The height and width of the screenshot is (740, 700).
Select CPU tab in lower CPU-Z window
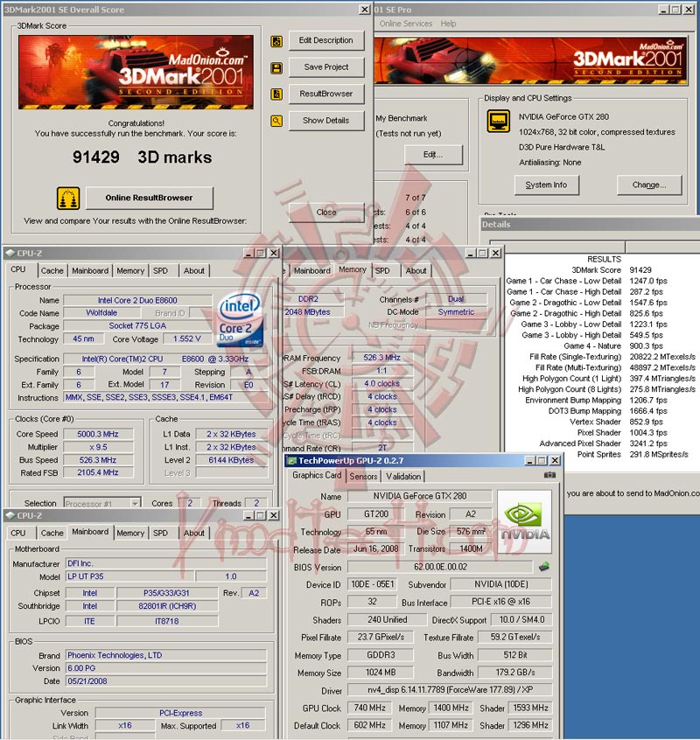tap(17, 533)
